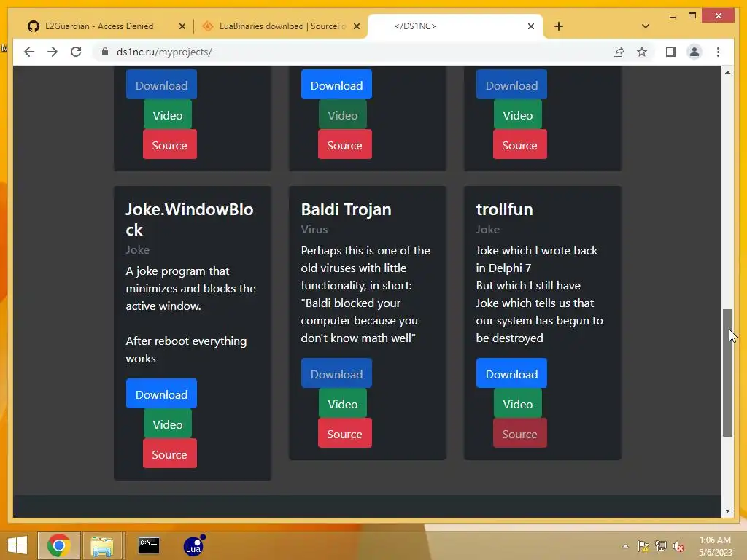Viewport: 747px width, 560px height.
Task: Open Baldi Trojan Source button
Action: (345, 433)
